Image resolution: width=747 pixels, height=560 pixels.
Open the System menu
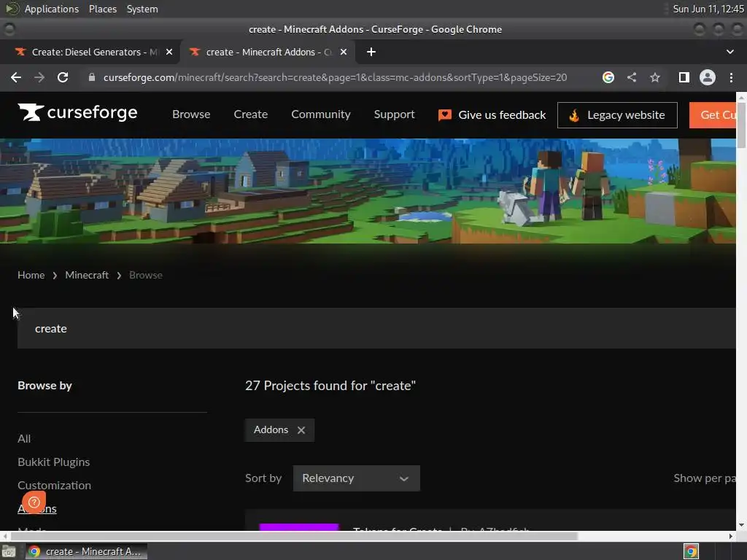142,9
